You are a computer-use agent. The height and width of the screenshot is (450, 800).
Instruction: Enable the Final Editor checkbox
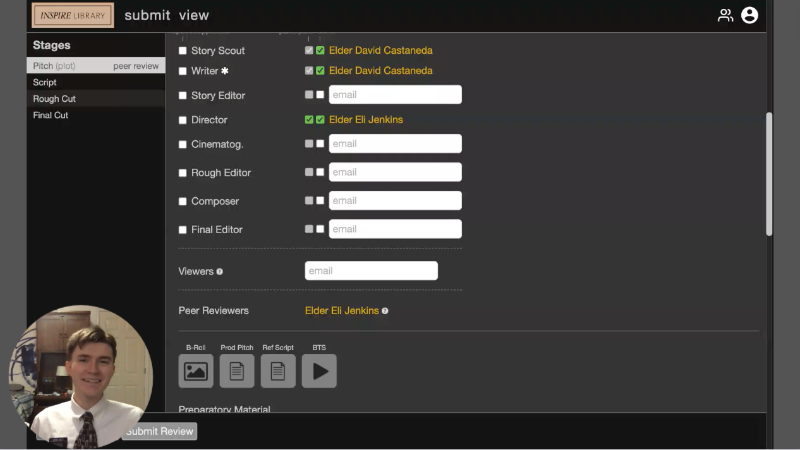pos(182,230)
